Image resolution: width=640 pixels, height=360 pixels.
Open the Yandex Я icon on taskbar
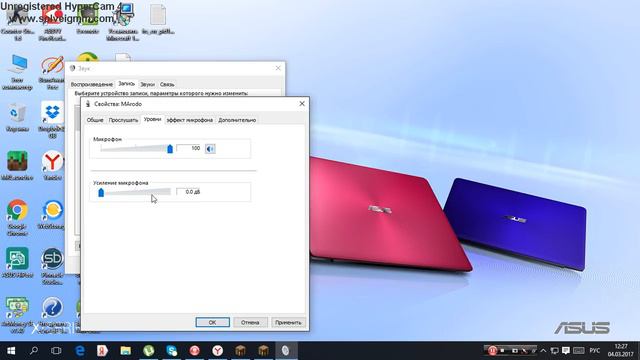[x=102, y=351]
